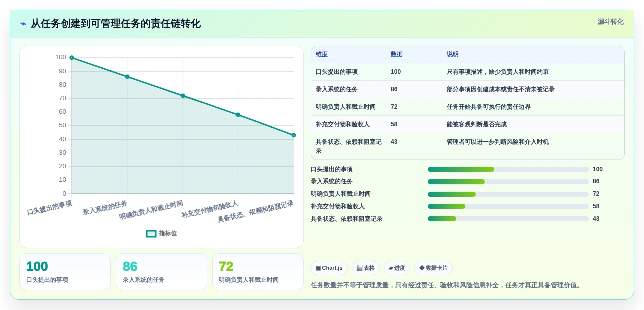Open the data card showing 100
Image resolution: width=644 pixels, height=310 pixels.
(65, 272)
